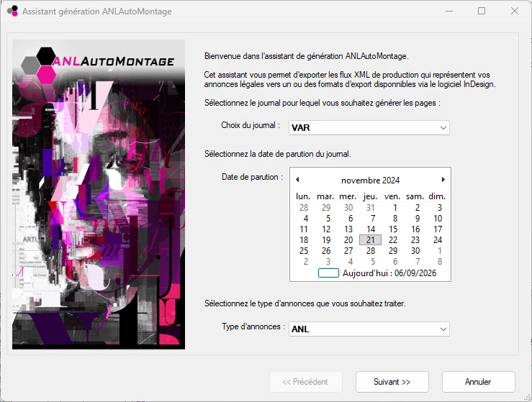Viewport: 532px width, 402px height.
Task: Close the Assistant génération ANLAutoMontage window
Action: (515, 11)
